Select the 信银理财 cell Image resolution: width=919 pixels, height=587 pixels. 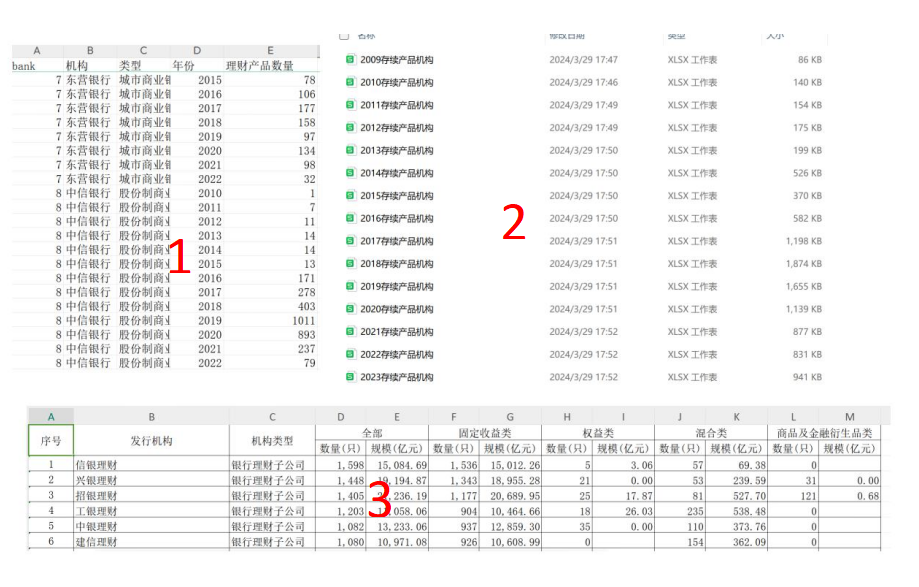(x=151, y=465)
